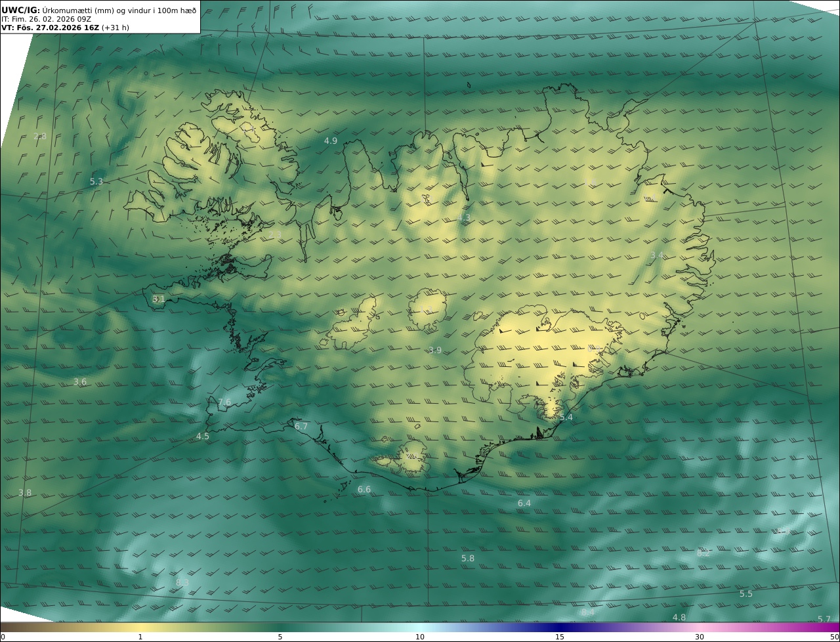Select the 6.4 value label
Image resolution: width=840 pixels, height=642 pixels.
click(x=524, y=503)
